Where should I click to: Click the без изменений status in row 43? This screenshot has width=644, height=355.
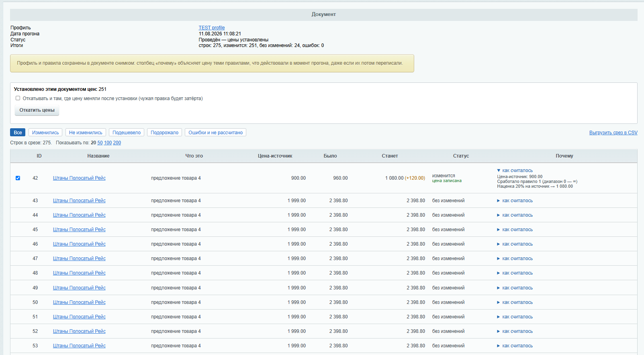(x=448, y=201)
